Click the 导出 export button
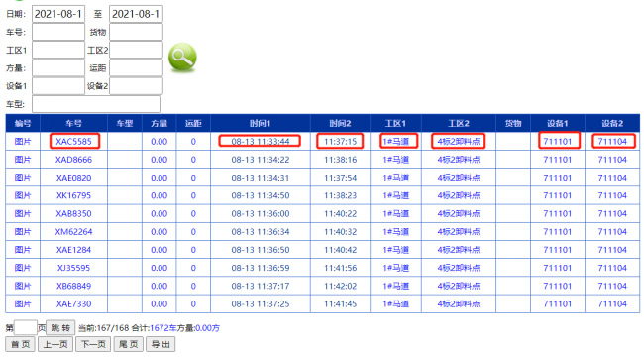The image size is (644, 361). click(x=161, y=344)
